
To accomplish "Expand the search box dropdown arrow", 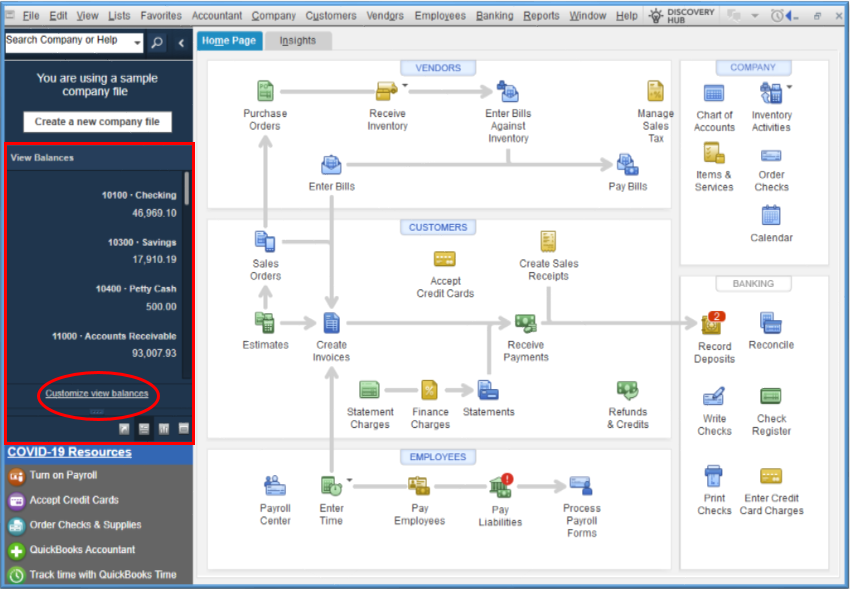I will (137, 42).
